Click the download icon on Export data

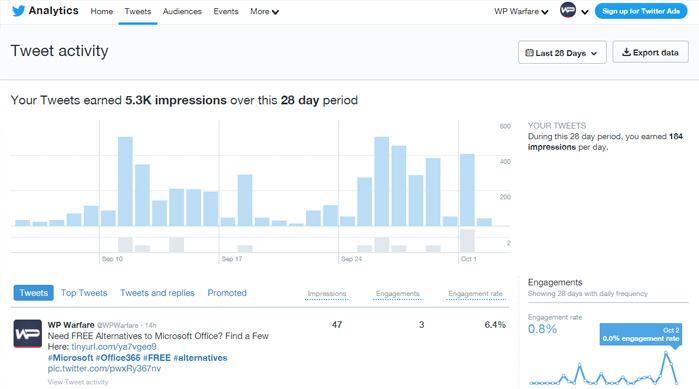(x=626, y=52)
